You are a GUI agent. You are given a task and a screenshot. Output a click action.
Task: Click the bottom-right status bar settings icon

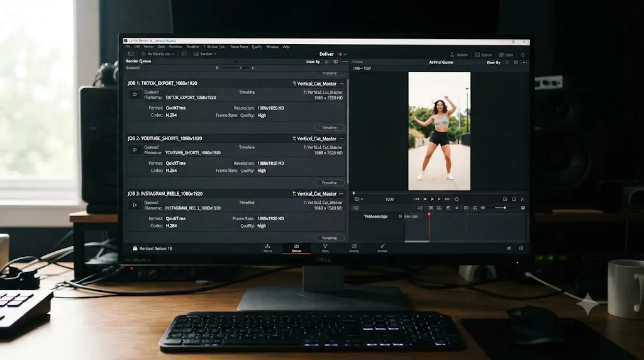(521, 248)
